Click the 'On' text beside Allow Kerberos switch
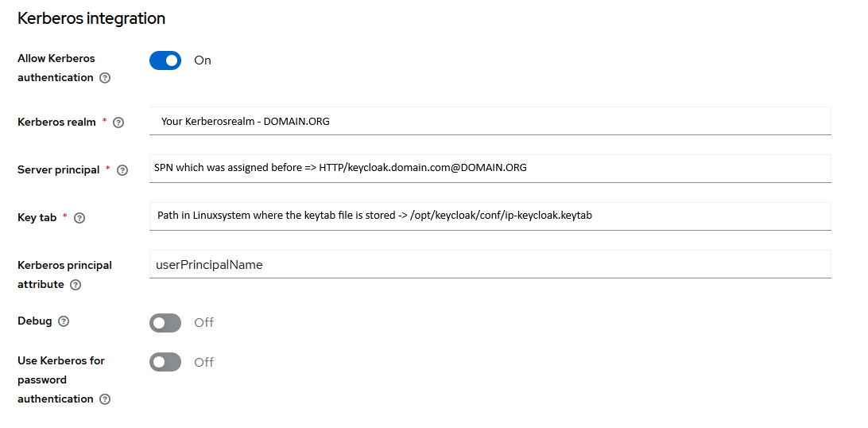The image size is (868, 428). [203, 60]
